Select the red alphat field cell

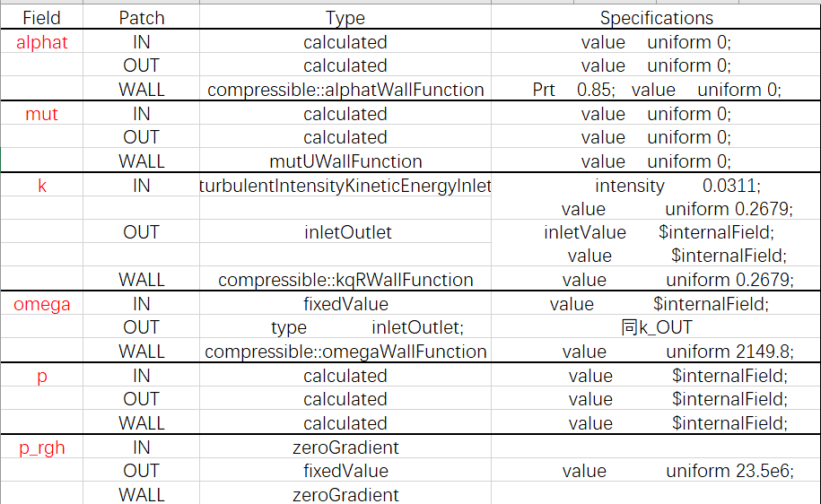[x=42, y=42]
